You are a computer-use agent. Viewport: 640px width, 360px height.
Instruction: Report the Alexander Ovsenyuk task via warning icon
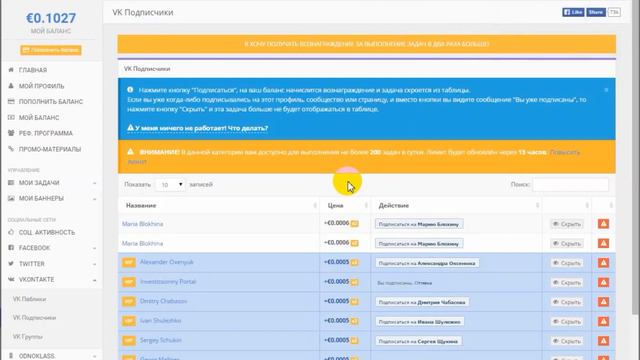tap(603, 263)
